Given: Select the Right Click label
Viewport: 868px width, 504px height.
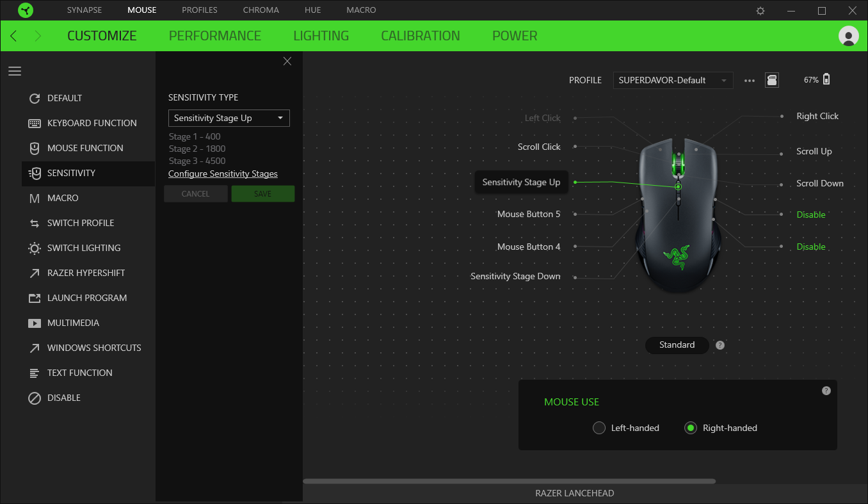Looking at the screenshot, I should click(817, 116).
